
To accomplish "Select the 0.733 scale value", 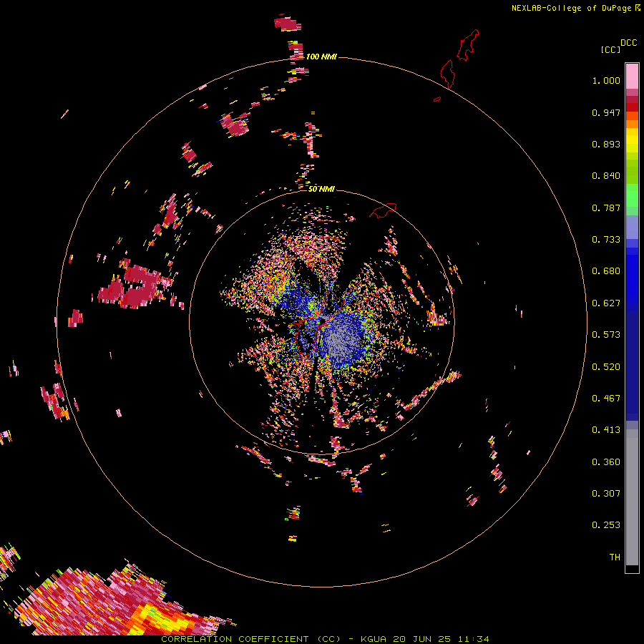I will tap(606, 240).
